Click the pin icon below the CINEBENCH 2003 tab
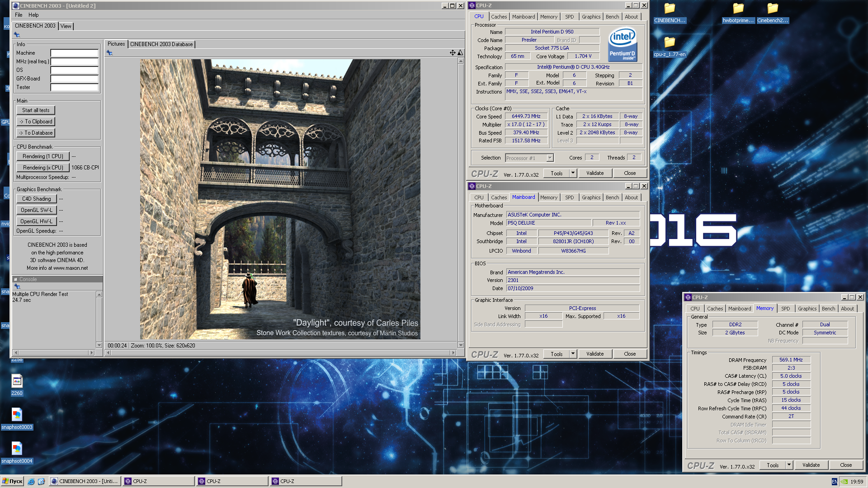Image resolution: width=868 pixels, height=488 pixels. [17, 35]
